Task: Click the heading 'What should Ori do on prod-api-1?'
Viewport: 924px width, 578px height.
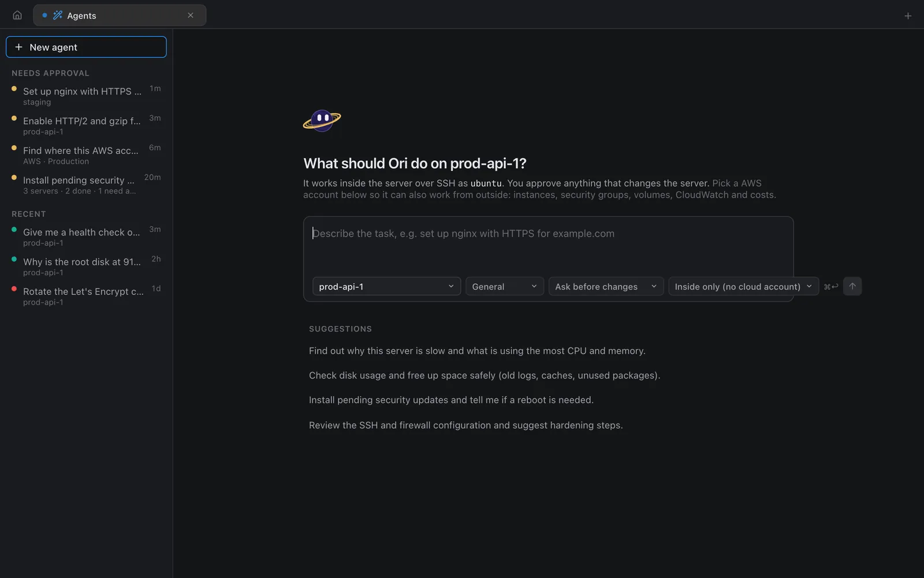Action: 415,164
